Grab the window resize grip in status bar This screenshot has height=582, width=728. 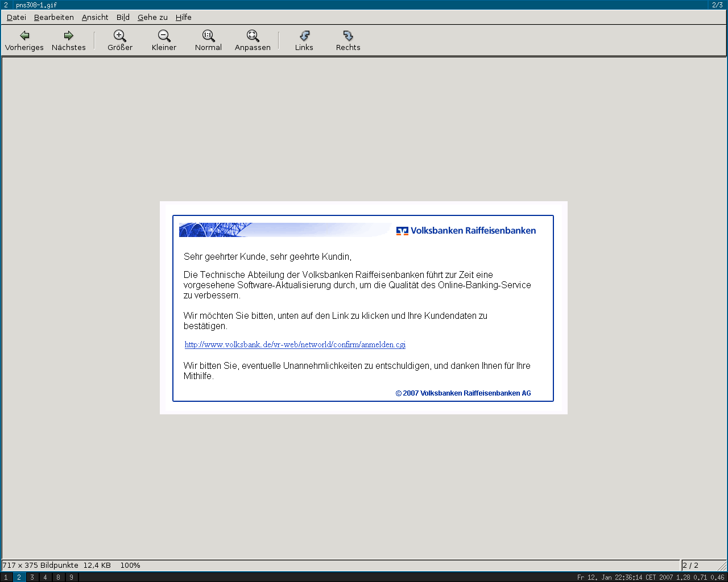point(722,566)
